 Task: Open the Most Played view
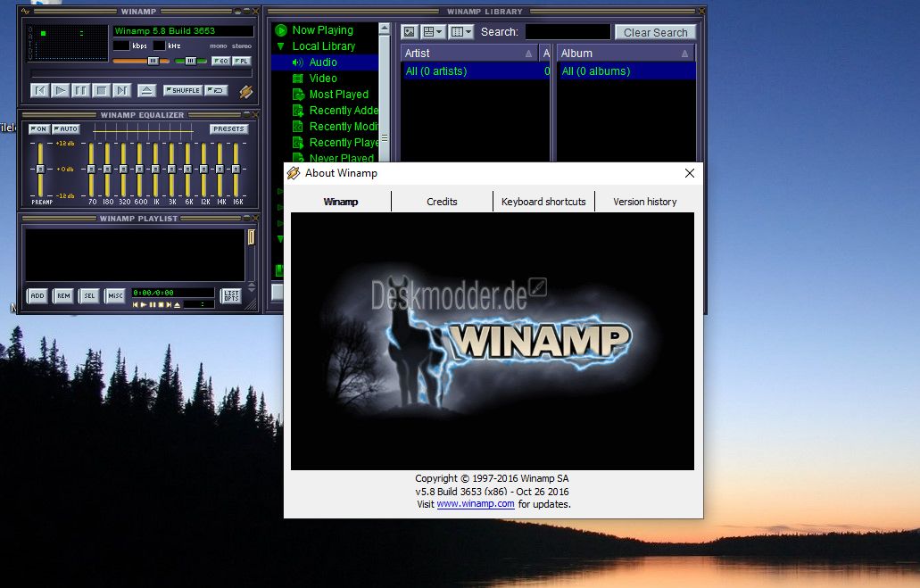pyautogui.click(x=338, y=95)
